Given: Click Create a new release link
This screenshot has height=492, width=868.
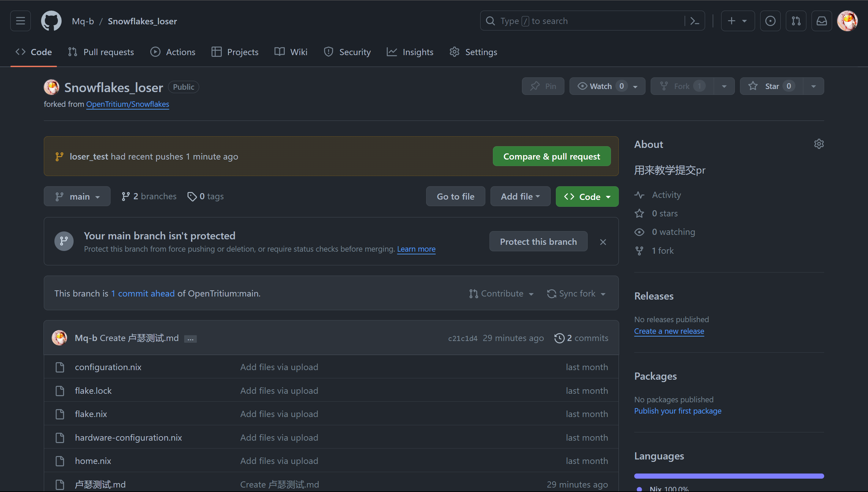Looking at the screenshot, I should (x=669, y=331).
